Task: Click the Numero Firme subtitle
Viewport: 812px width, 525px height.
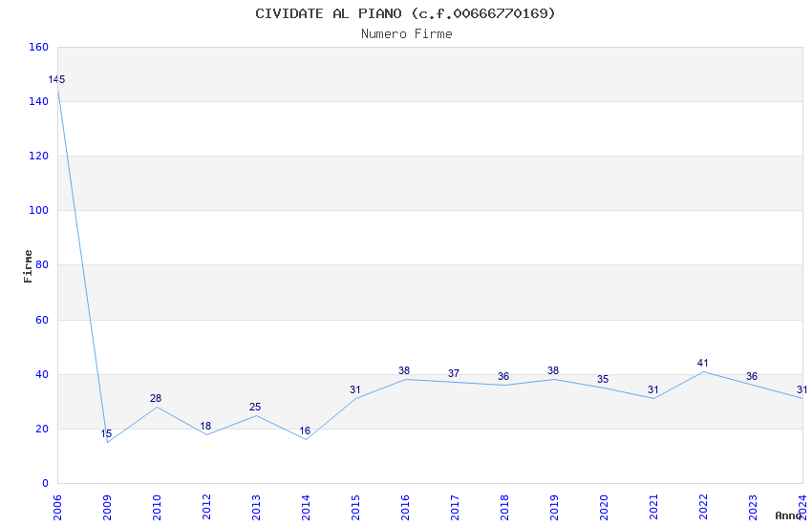Action: pos(406,33)
